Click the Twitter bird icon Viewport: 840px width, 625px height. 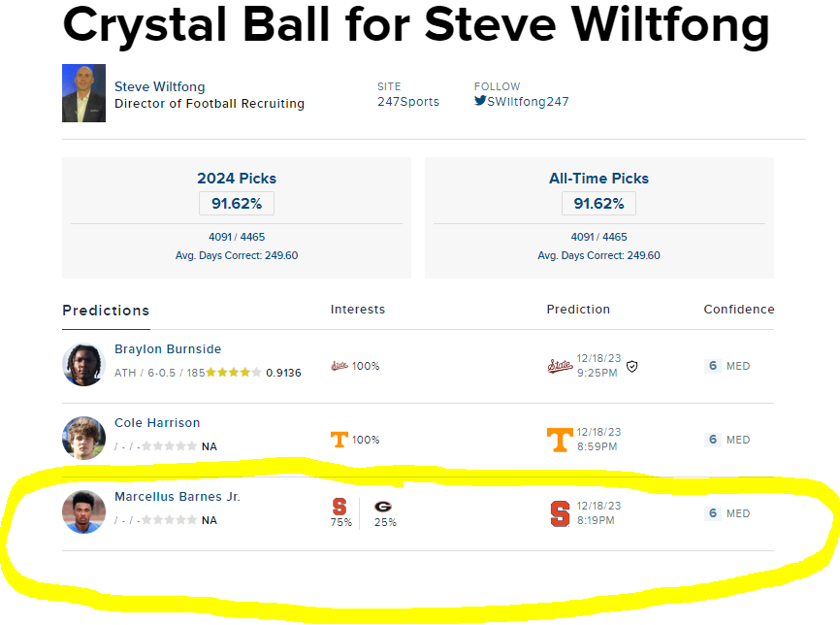pos(480,101)
